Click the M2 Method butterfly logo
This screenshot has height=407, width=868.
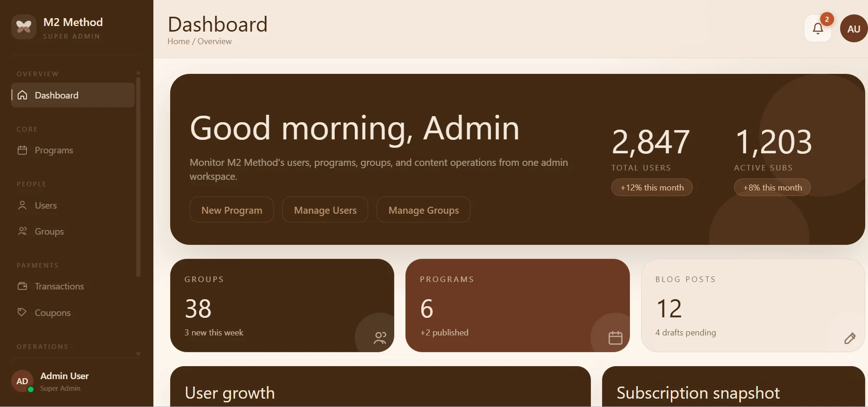[x=24, y=27]
